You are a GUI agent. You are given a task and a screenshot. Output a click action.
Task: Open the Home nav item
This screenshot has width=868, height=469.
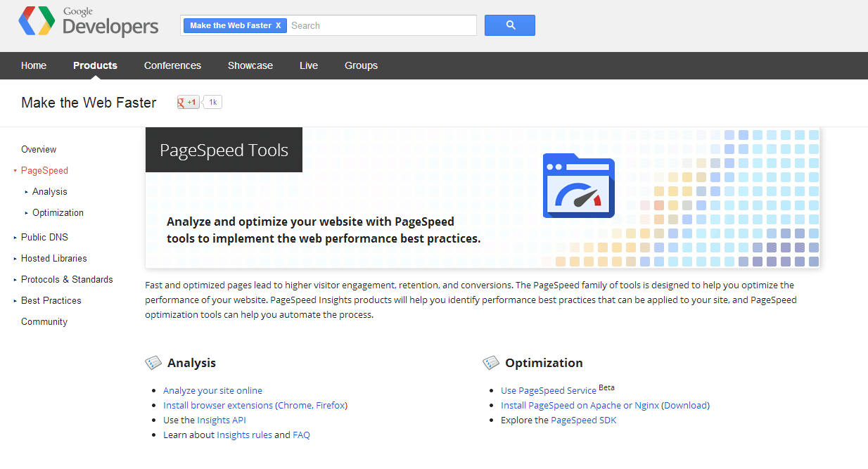tap(34, 65)
